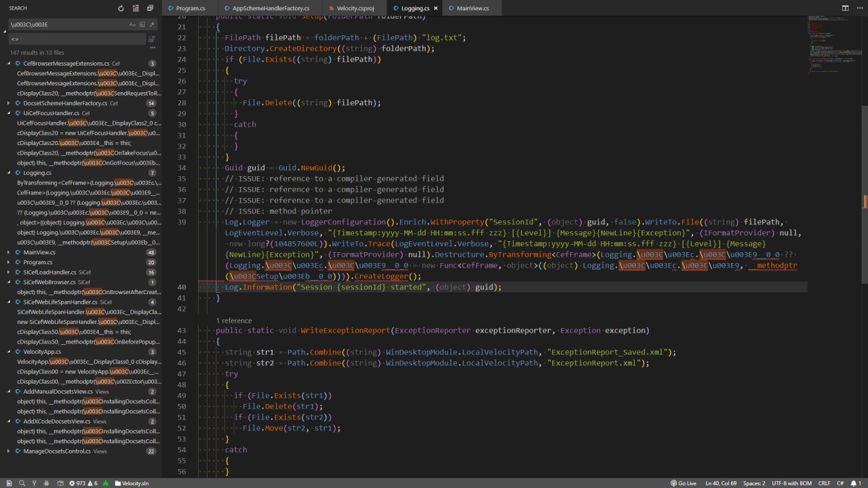Open the Velocity.csproj tab
Viewport: 868px width, 488px height.
(355, 8)
